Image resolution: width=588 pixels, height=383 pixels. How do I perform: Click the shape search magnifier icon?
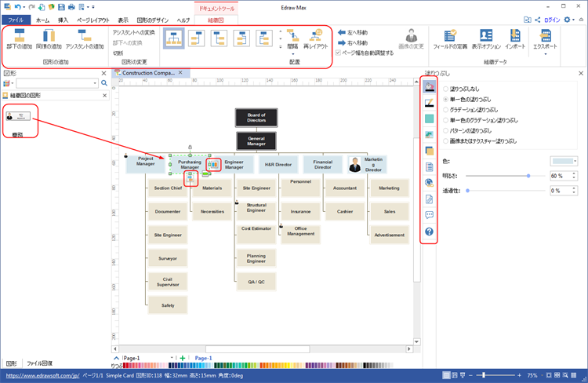coord(104,83)
